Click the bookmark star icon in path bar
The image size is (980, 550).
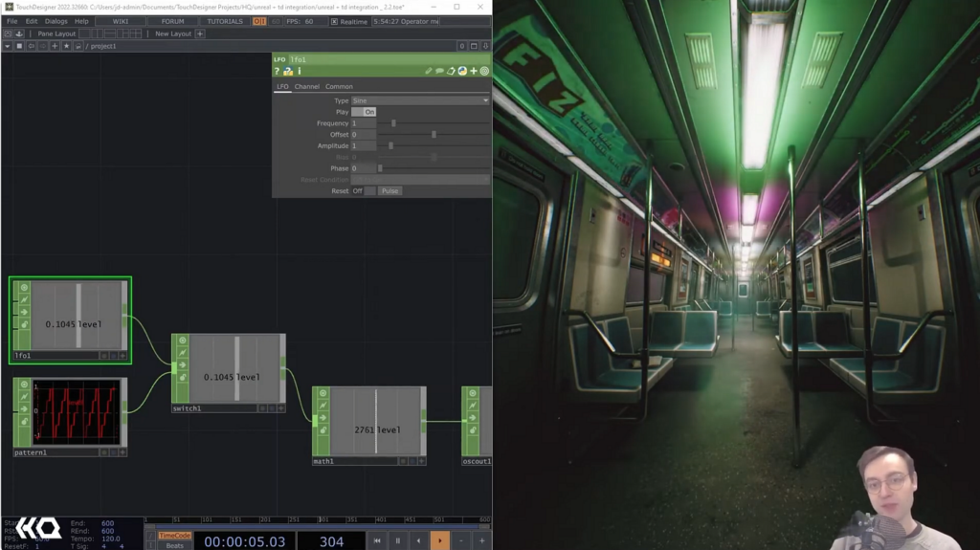tap(66, 46)
